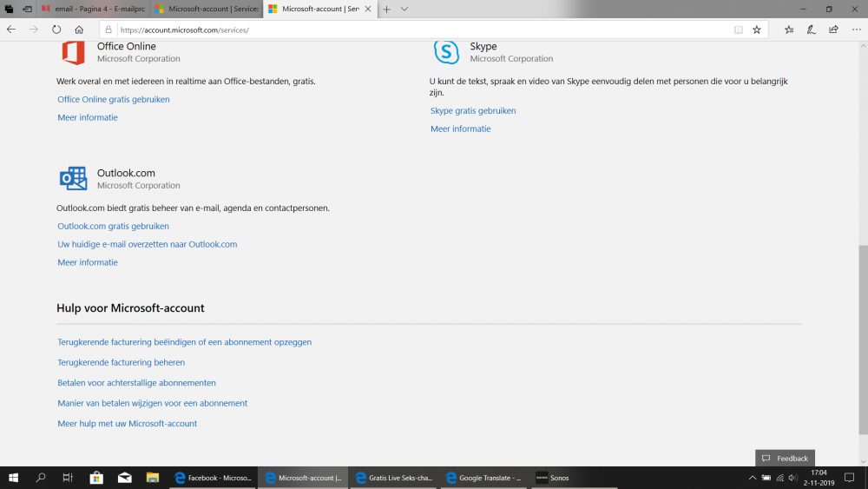Open Skype gratis gebruiken link
This screenshot has width=868, height=489.
(x=473, y=111)
